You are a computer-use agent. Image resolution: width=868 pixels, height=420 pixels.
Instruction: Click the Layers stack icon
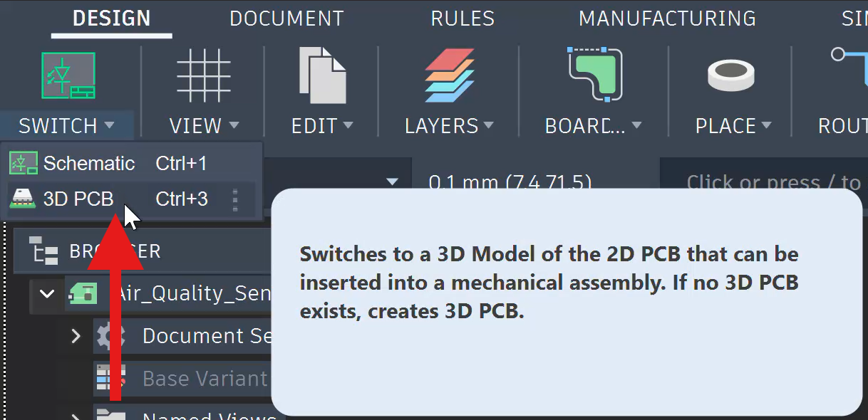pos(450,75)
